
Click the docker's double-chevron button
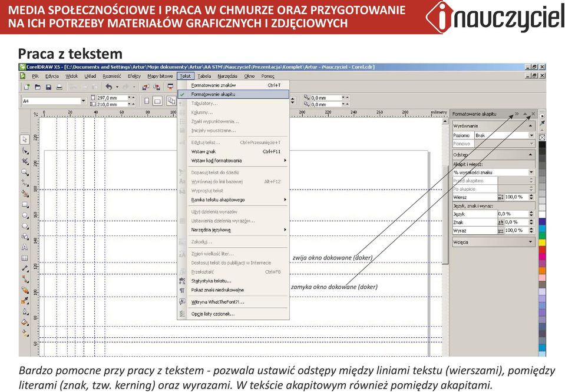(517, 114)
